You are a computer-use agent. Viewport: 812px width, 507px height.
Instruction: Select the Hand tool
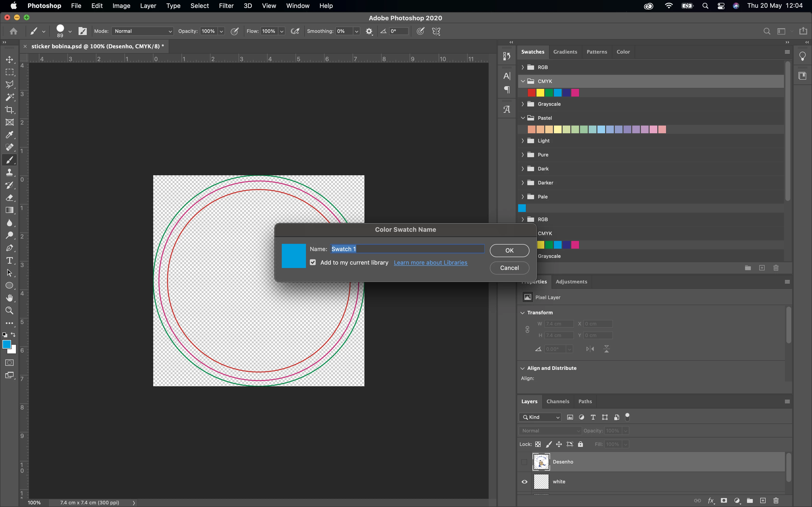tap(9, 298)
